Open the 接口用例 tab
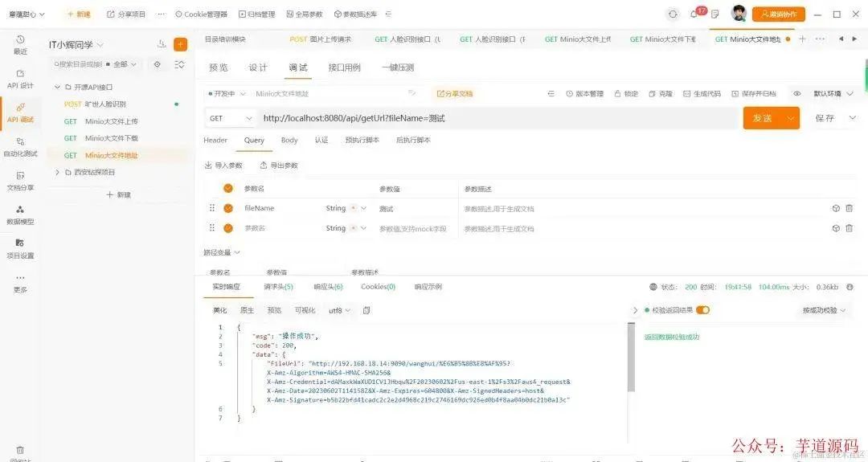Image resolution: width=868 pixels, height=462 pixels. [344, 67]
